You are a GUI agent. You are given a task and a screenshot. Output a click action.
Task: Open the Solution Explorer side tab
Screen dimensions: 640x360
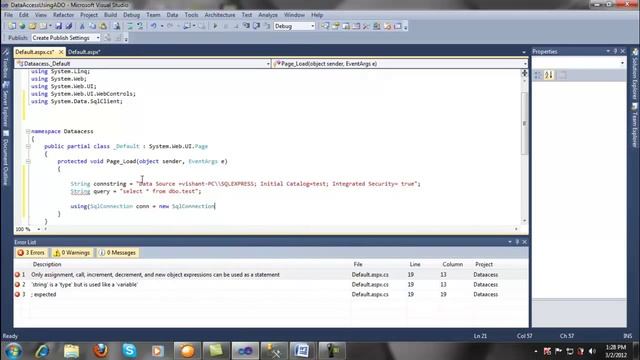pos(635,74)
